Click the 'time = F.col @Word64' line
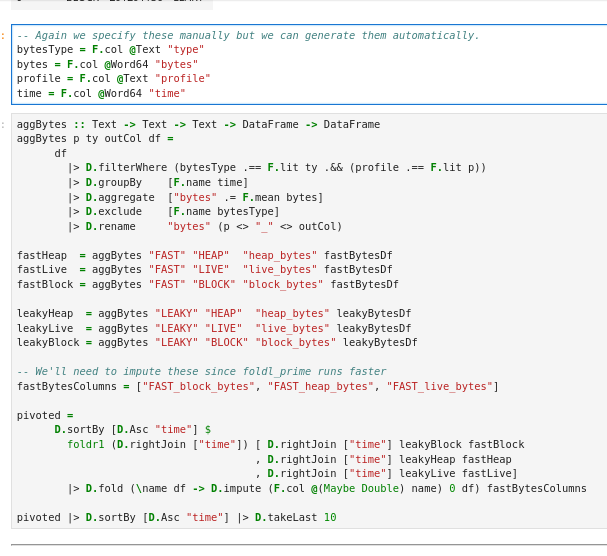Screen dimensions: 607x556 (101, 93)
